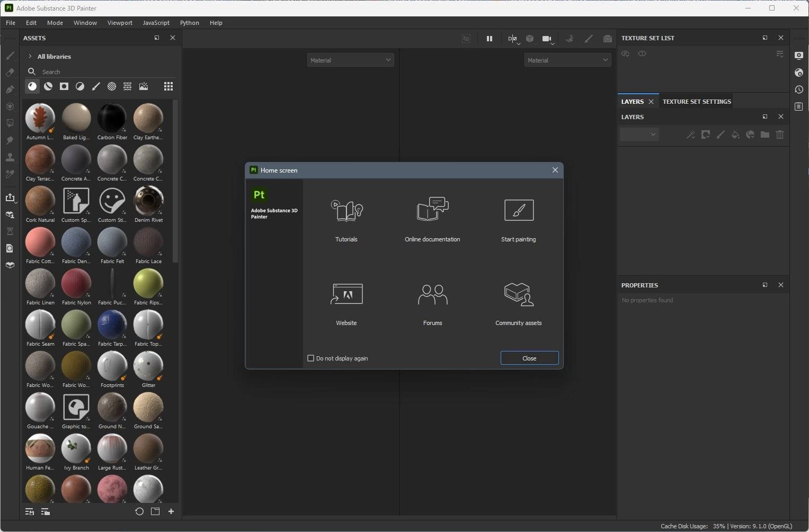
Task: Open Online documentation from Home screen
Action: pos(432,209)
